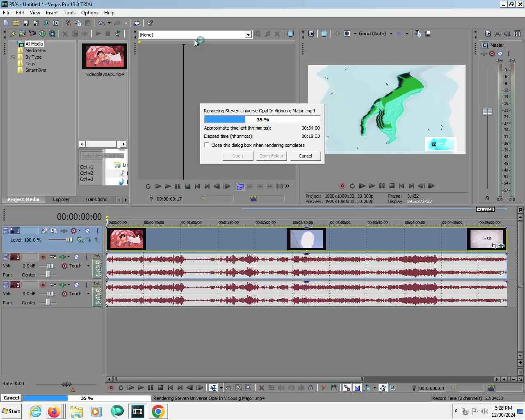Open Google Chrome from the taskbar
Screen dimensions: 525x420
pos(158,411)
